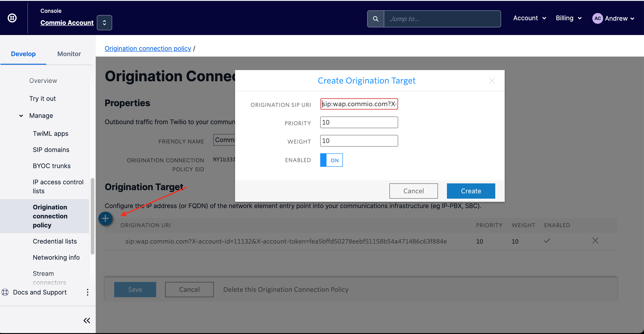Follow Origination connection policy breadcrumb link
The image size is (644, 334).
point(148,48)
